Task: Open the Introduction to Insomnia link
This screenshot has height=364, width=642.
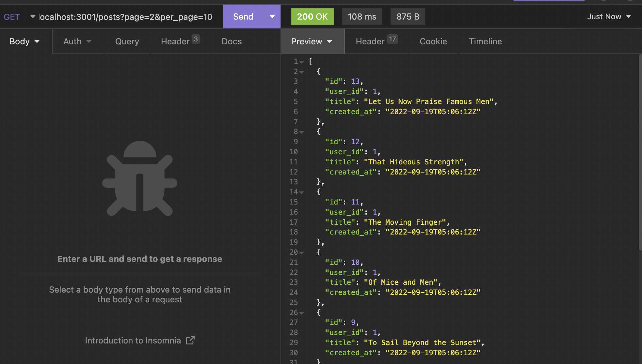Action: pyautogui.click(x=133, y=341)
